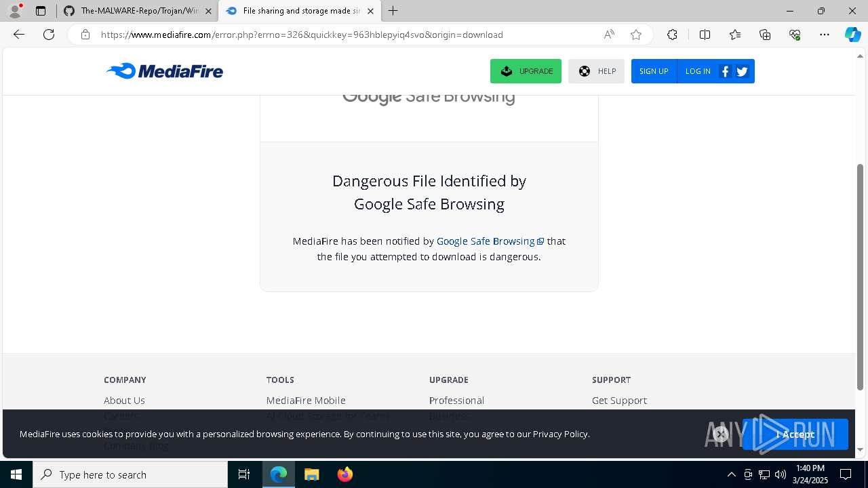Open network status tray icon

[x=764, y=474]
